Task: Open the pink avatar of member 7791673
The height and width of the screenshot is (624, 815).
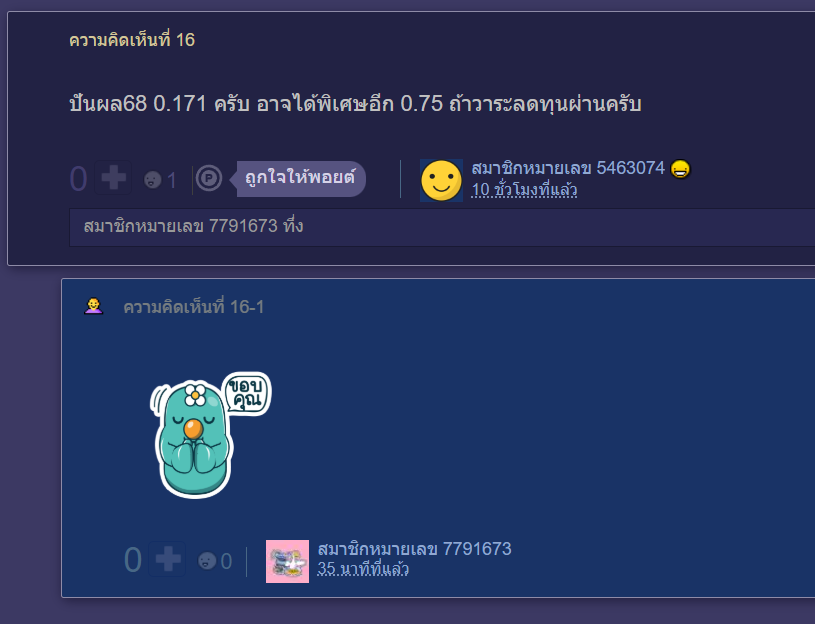Action: [287, 561]
